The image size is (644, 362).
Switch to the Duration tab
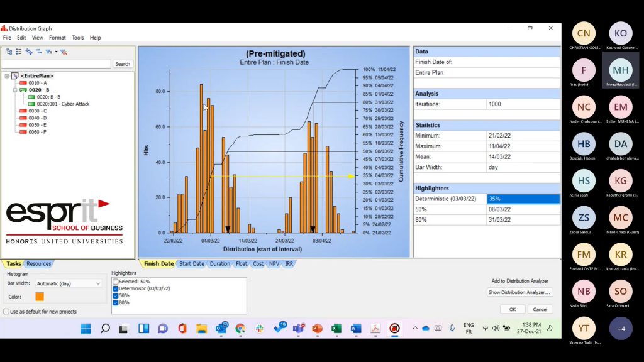(x=219, y=264)
